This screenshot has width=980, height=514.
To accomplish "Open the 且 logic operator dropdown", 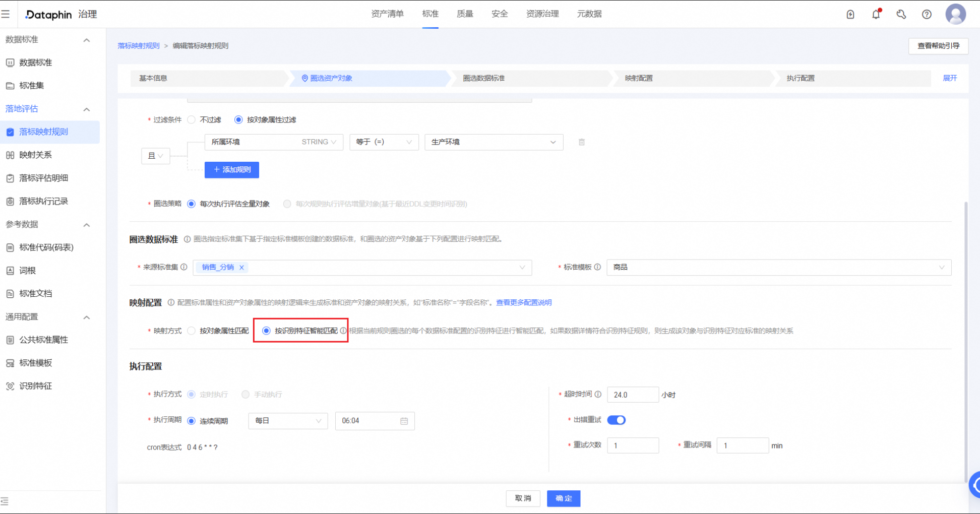I will 155,156.
